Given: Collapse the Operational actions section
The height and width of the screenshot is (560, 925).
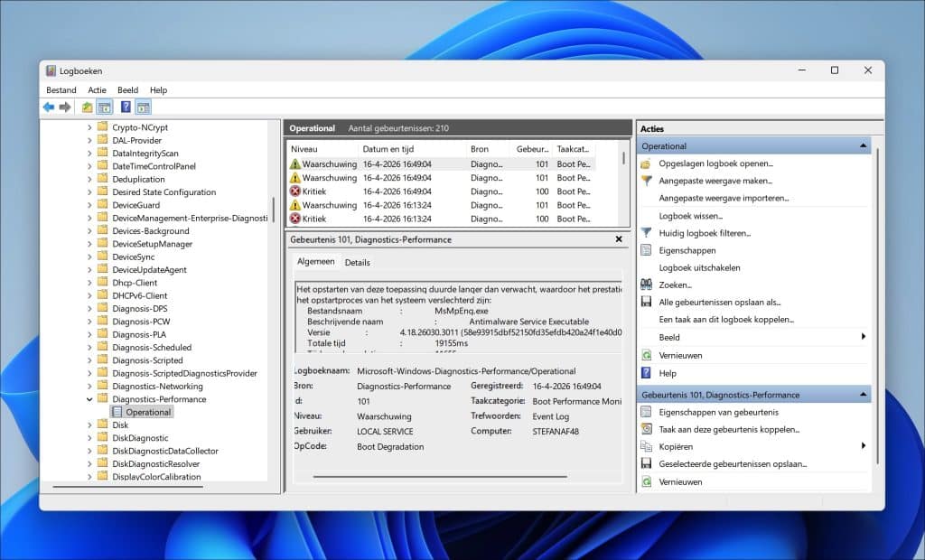Looking at the screenshot, I should pyautogui.click(x=864, y=145).
